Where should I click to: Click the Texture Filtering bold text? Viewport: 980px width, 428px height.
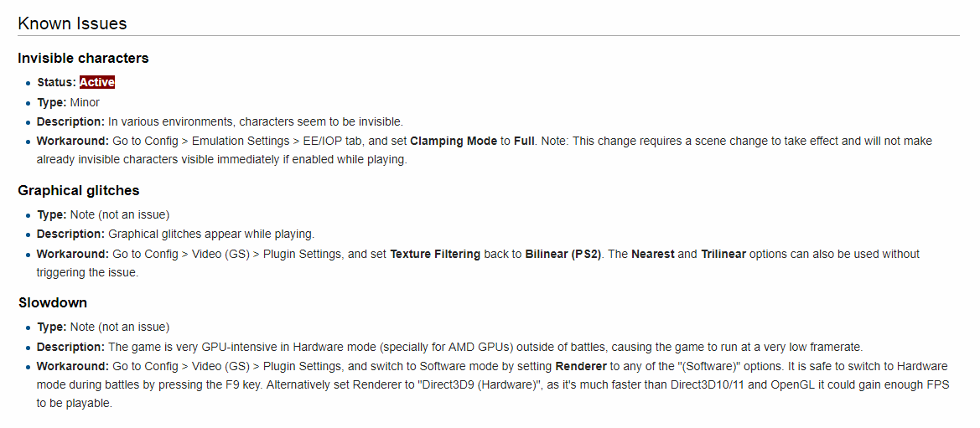point(435,255)
